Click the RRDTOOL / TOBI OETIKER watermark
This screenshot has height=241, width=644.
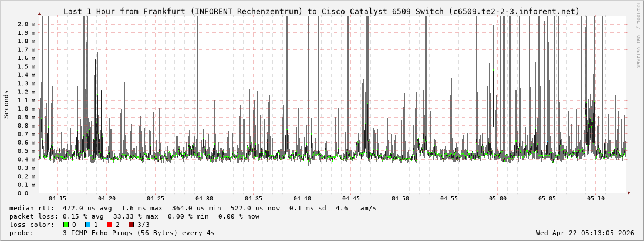(638, 35)
